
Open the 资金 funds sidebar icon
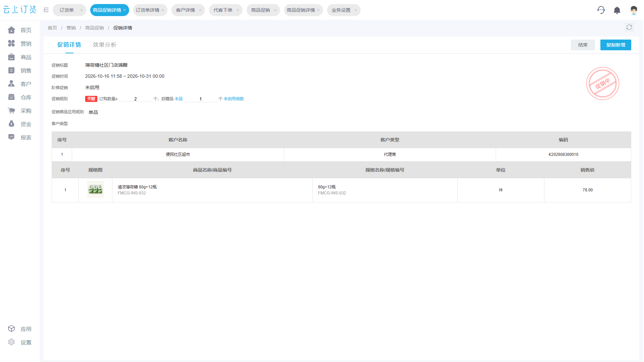[x=11, y=124]
